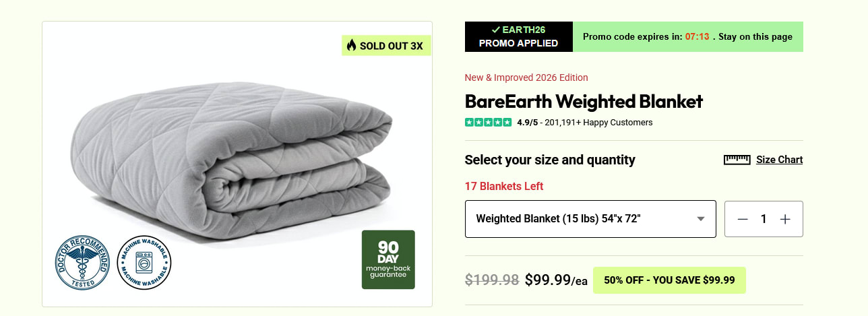Image resolution: width=868 pixels, height=316 pixels.
Task: Click the New & Improved 2026 Edition label
Action: 526,77
